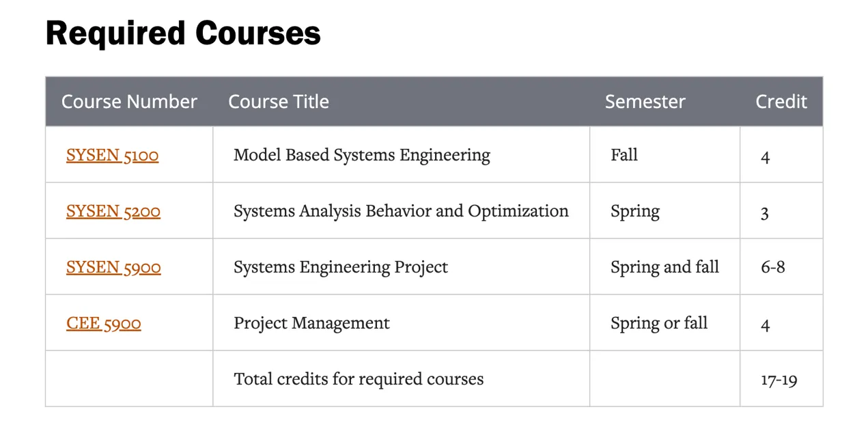Select the Model Based Systems Engineering title

(x=362, y=156)
